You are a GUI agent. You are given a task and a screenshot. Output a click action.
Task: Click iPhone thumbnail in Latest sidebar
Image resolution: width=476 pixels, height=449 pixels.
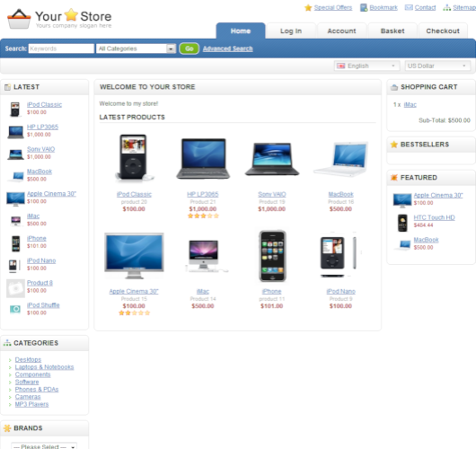[x=15, y=243]
